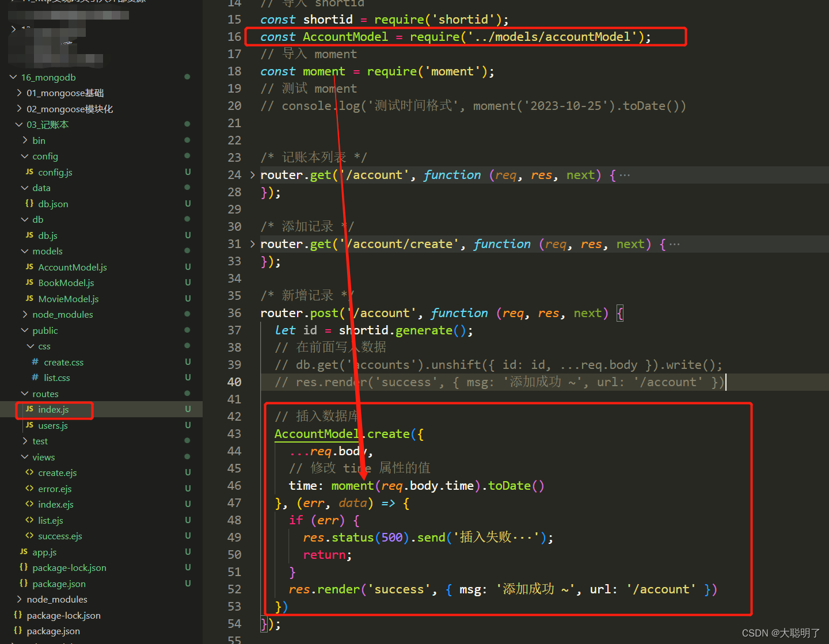The height and width of the screenshot is (644, 829).
Task: Click 'shortid.generate' call on line 37
Action: point(396,330)
